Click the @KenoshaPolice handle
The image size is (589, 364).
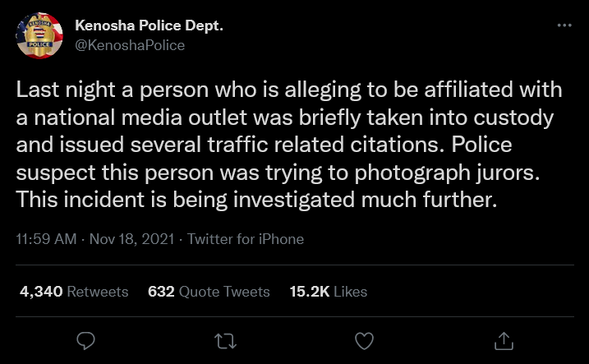130,45
